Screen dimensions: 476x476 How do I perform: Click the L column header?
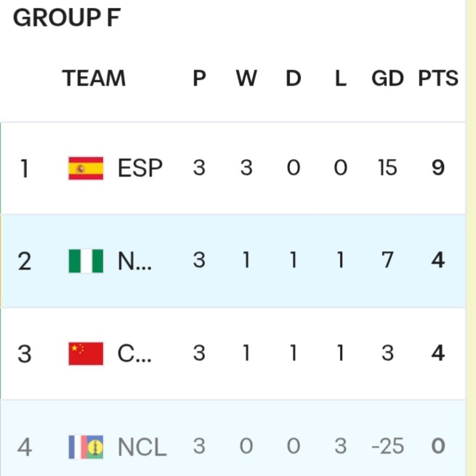coord(341,78)
